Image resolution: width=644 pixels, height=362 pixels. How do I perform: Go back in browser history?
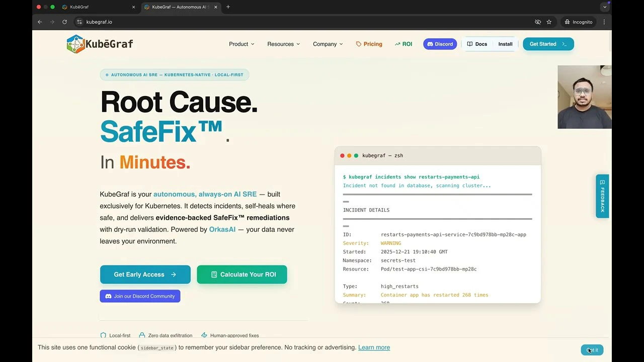tap(40, 22)
